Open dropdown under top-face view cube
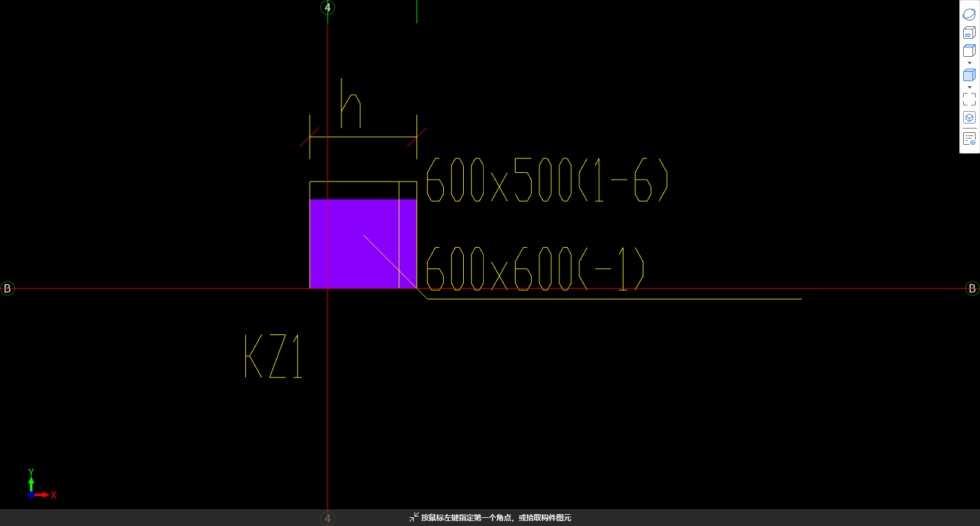 (969, 63)
